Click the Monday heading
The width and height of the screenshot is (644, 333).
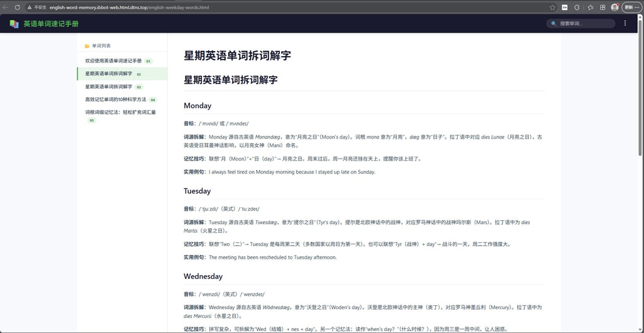(x=197, y=106)
